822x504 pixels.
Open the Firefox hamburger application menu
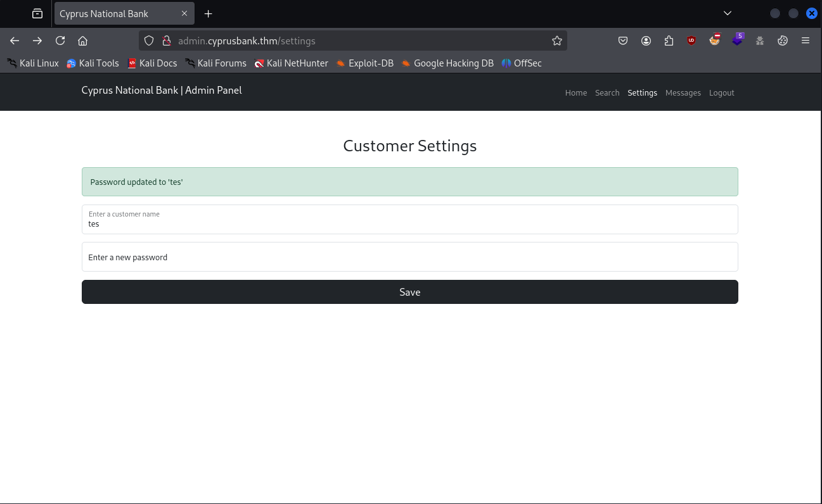[x=806, y=41]
